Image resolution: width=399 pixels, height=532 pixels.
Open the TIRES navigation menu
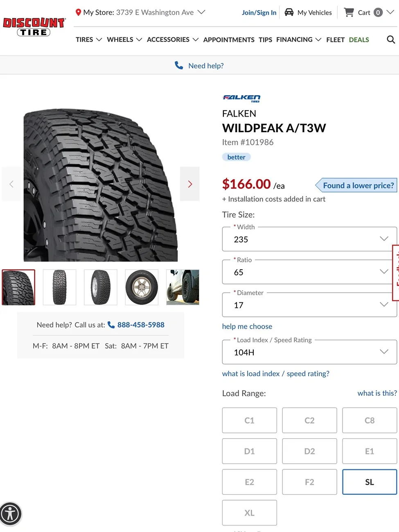pos(88,40)
